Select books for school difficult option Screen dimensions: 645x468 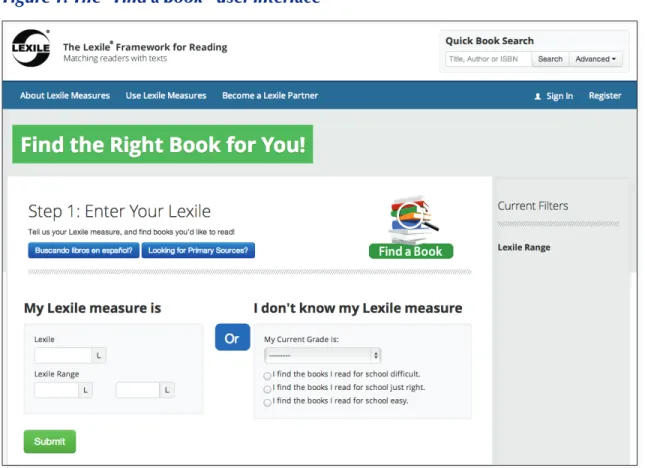[x=267, y=375]
